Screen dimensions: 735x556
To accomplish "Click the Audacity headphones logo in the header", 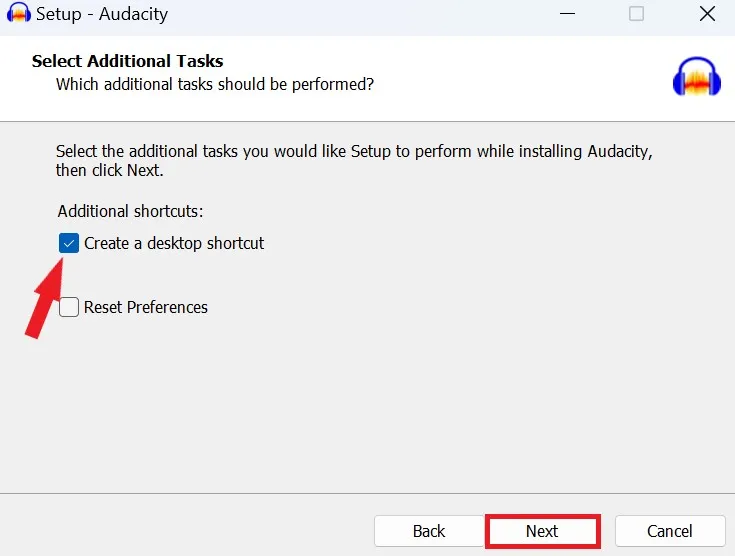I will (697, 77).
